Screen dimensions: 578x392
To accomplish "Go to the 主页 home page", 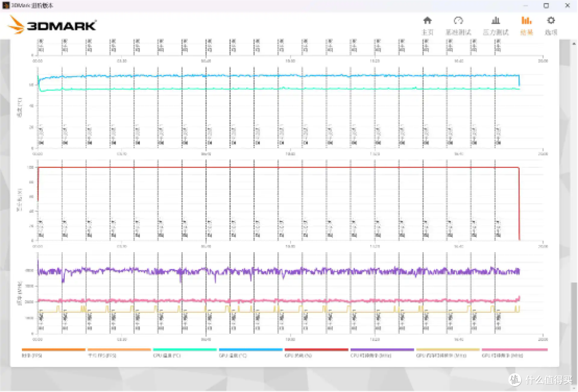I will pyautogui.click(x=428, y=26).
